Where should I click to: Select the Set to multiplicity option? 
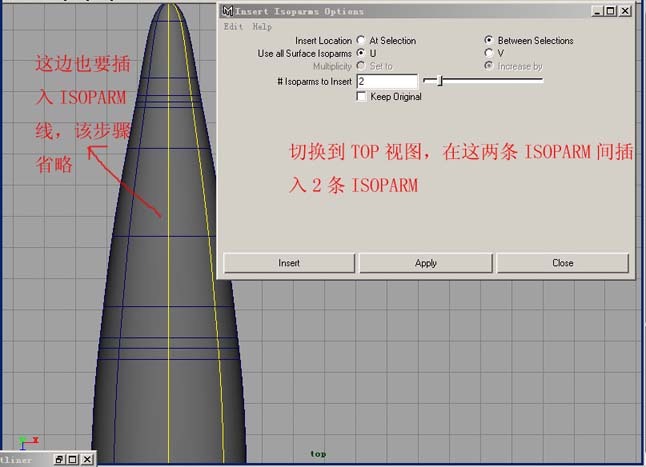pyautogui.click(x=361, y=66)
